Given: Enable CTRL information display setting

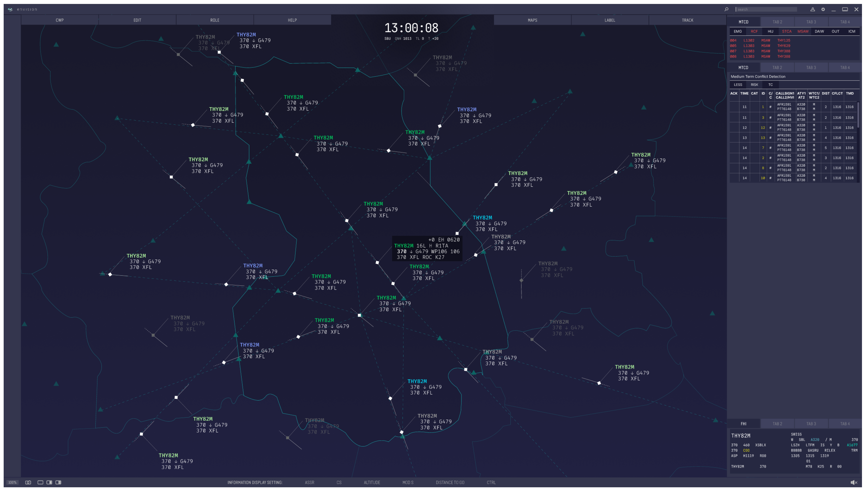Looking at the screenshot, I should tap(491, 483).
